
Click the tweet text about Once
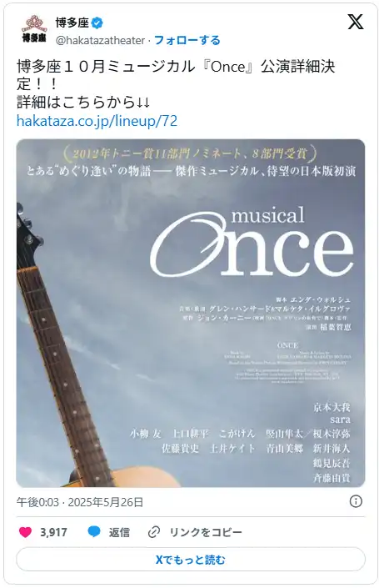(x=176, y=84)
